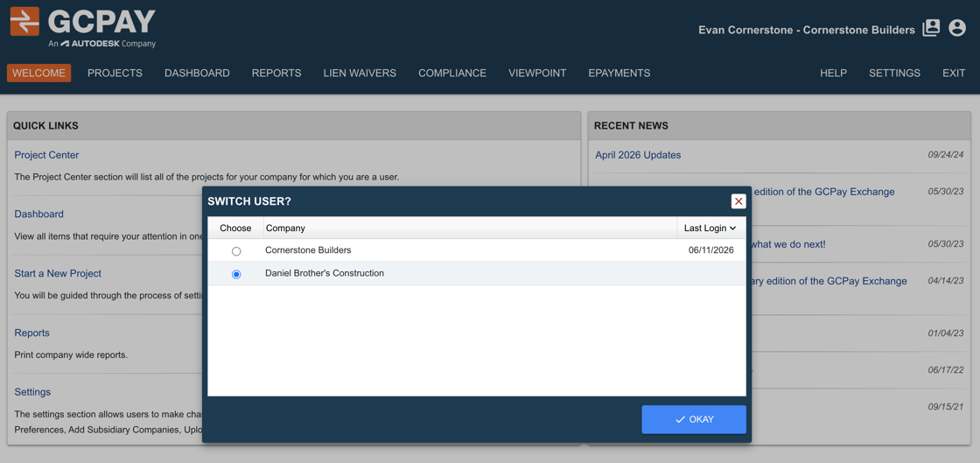Click EXIT to log out

954,74
